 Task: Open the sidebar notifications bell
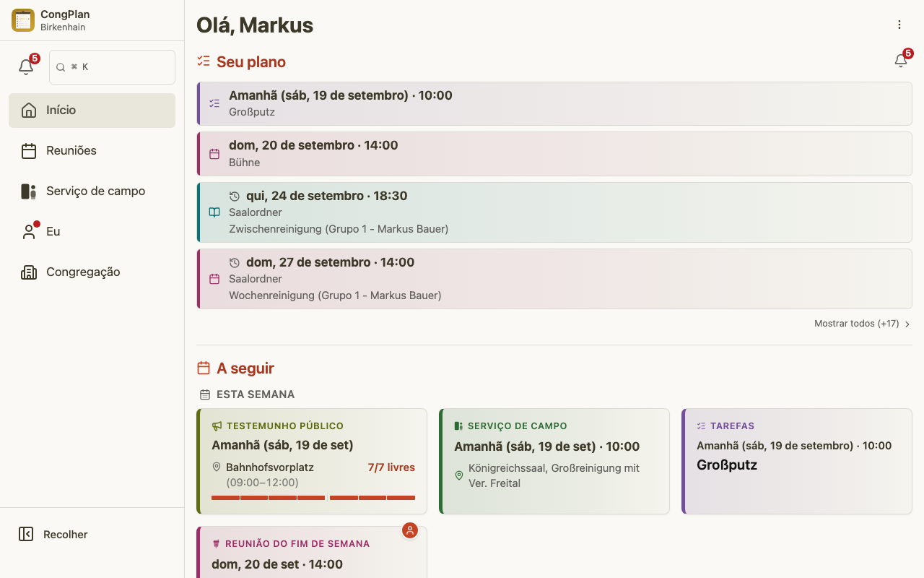click(x=26, y=67)
